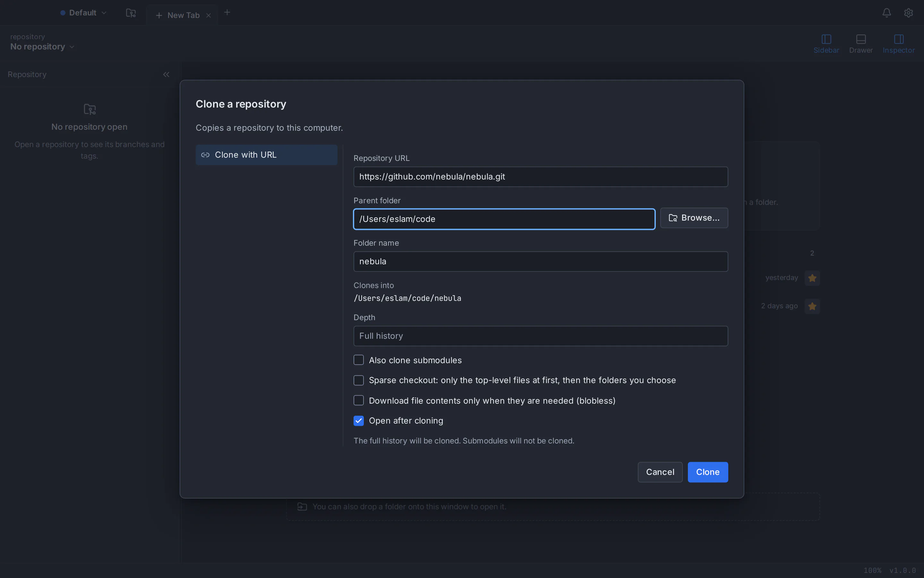Click the blue Clone button

[x=707, y=472]
